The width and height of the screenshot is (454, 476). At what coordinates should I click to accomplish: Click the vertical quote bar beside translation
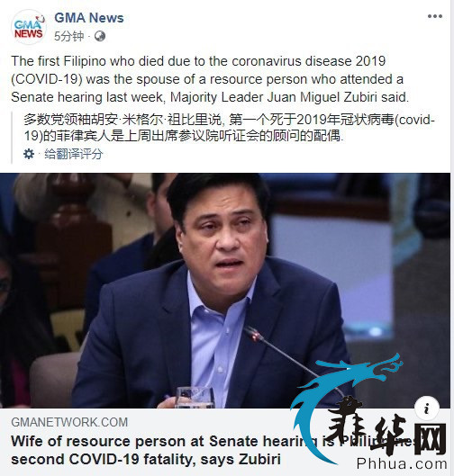[x=12, y=138]
